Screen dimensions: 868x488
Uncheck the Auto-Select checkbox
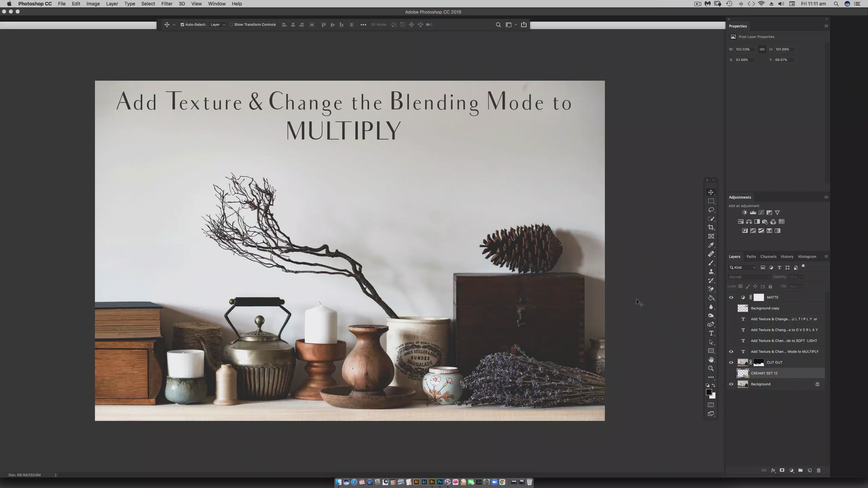(x=182, y=24)
